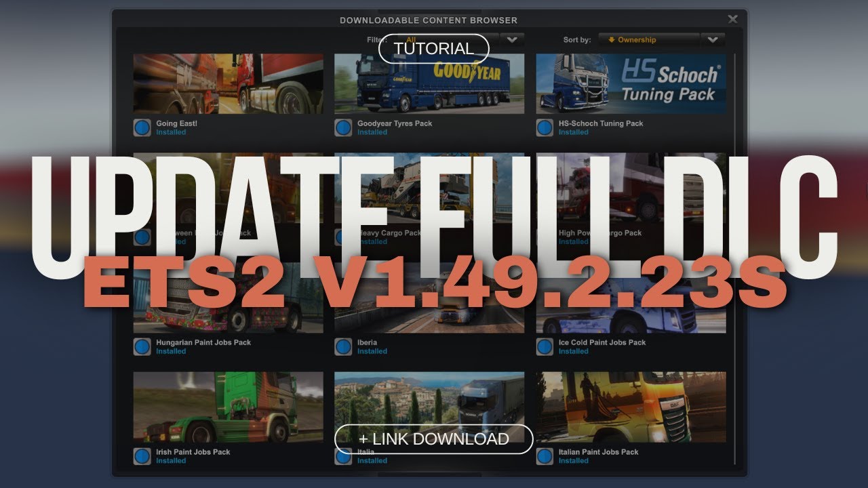Viewport: 868px width, 488px height.
Task: Click Installed status under Hungarian Paint Jobs Pack
Action: pos(171,351)
